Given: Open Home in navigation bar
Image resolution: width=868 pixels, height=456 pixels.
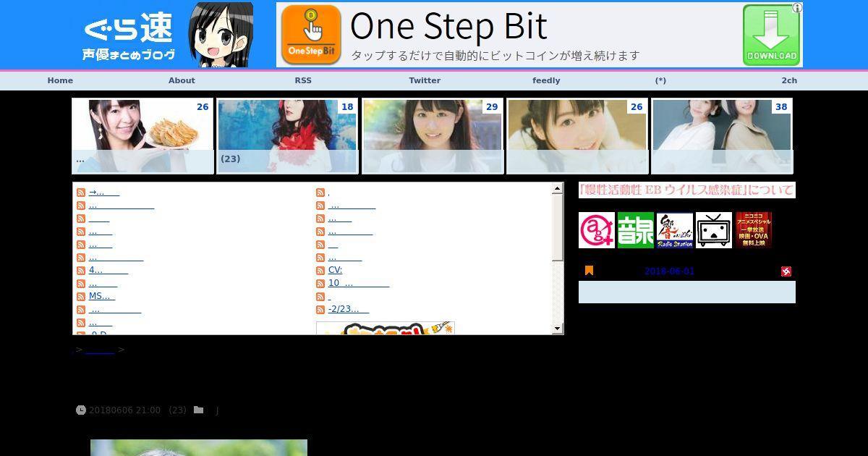Looking at the screenshot, I should click(60, 80).
